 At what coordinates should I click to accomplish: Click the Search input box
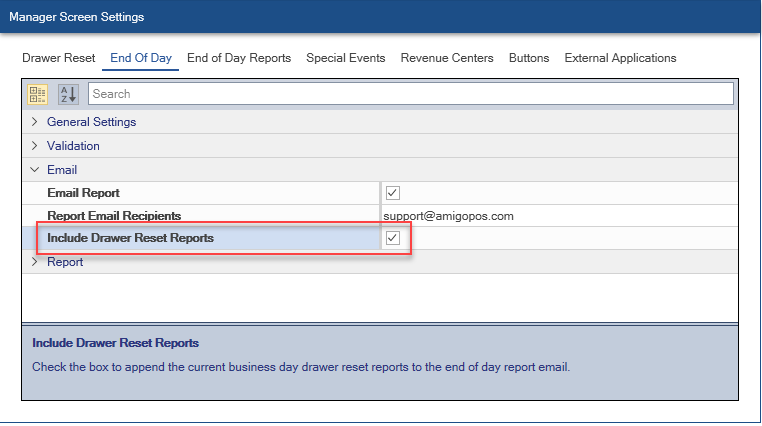tap(410, 94)
